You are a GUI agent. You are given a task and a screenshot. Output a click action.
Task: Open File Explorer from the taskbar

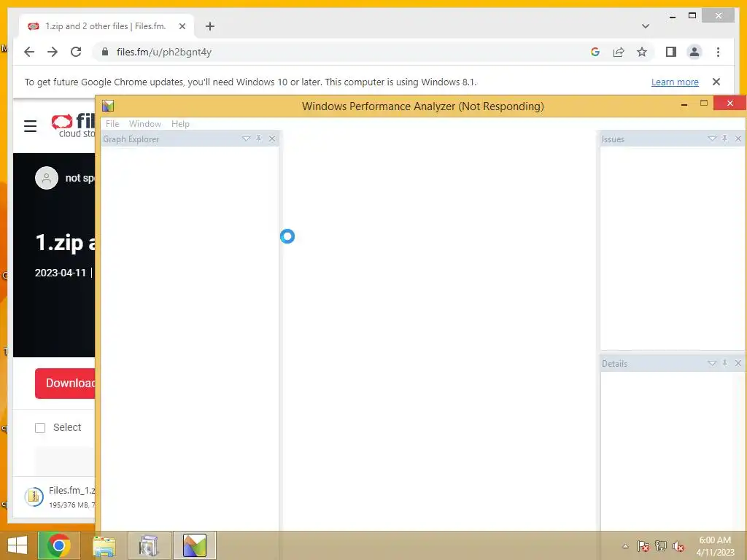tap(104, 545)
